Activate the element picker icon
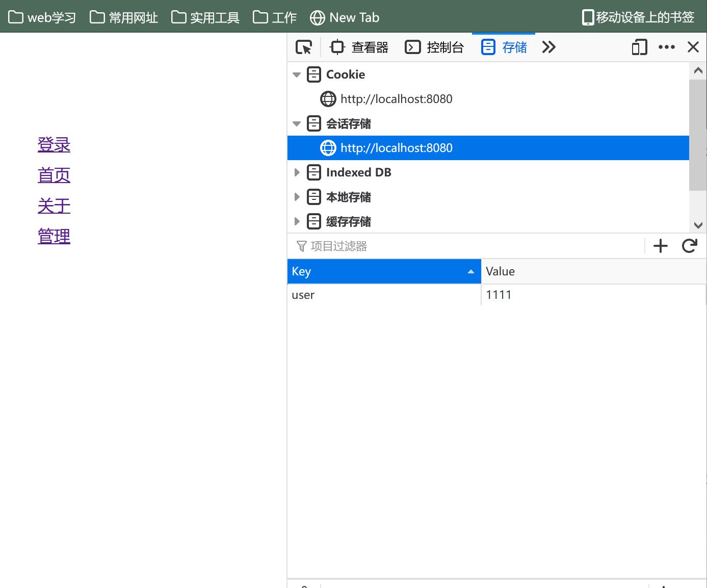 click(x=304, y=47)
